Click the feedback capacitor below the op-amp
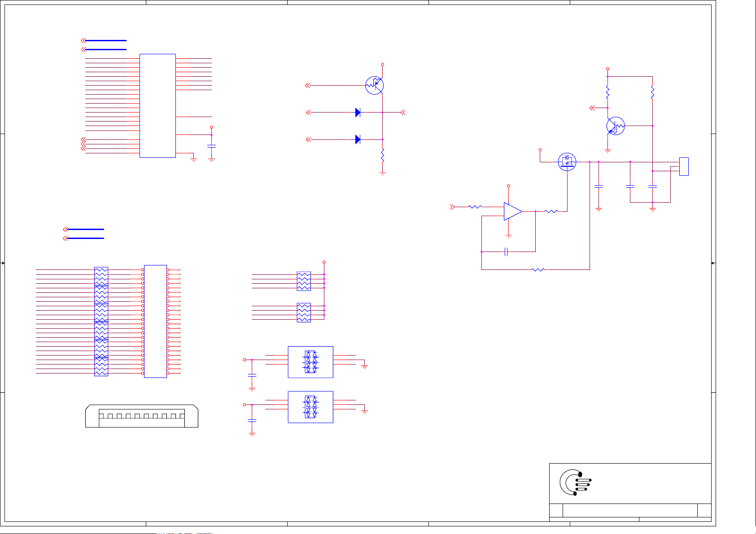 [506, 252]
